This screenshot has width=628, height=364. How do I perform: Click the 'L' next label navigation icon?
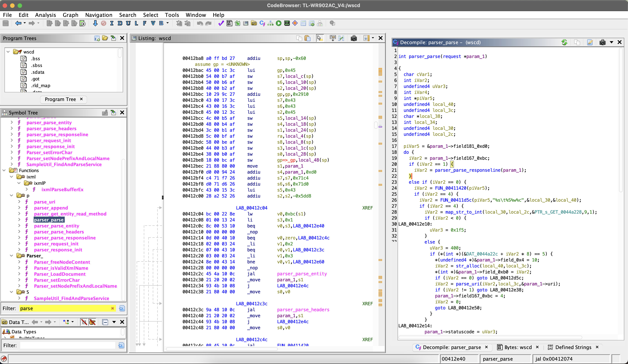pos(136,23)
